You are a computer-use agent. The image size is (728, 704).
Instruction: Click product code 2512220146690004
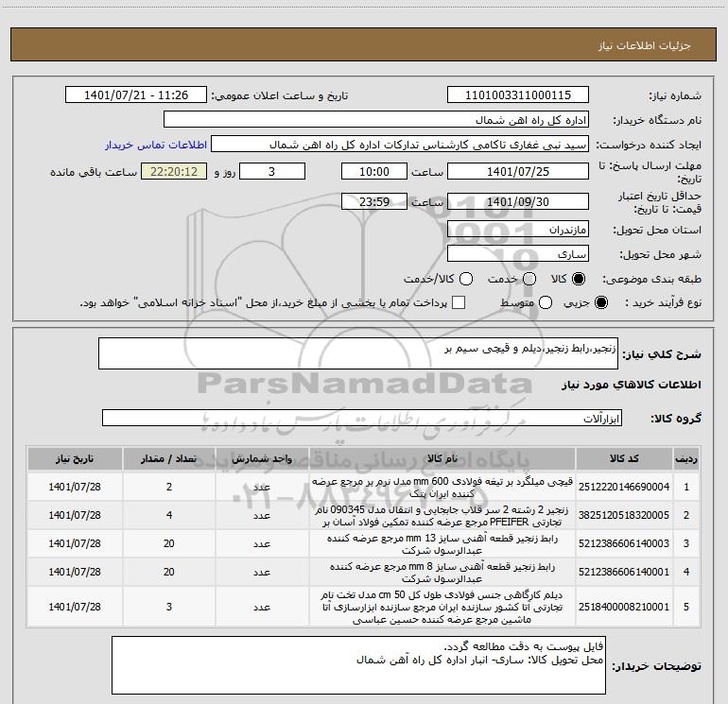pos(624,487)
